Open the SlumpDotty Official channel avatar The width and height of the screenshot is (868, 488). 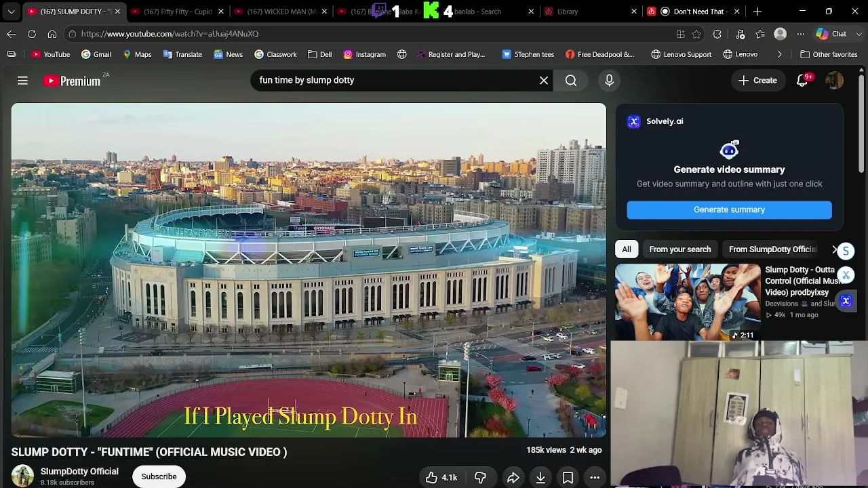point(22,476)
